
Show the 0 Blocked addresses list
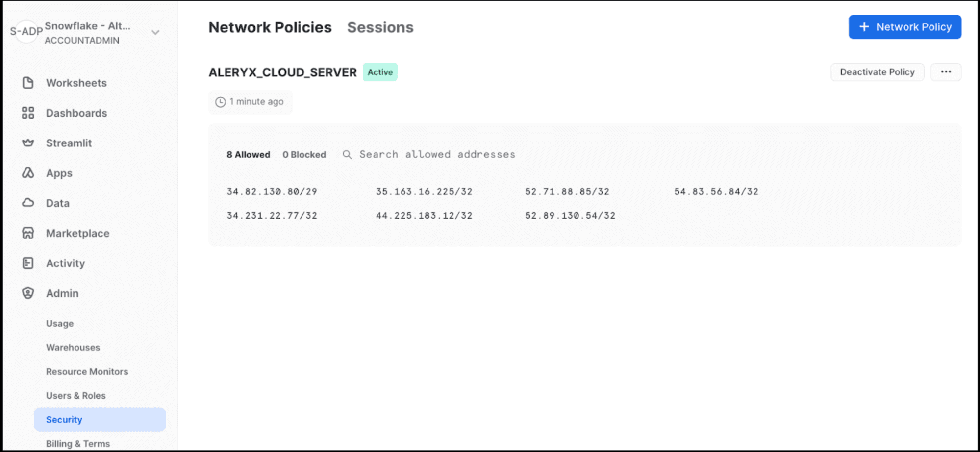coord(304,155)
